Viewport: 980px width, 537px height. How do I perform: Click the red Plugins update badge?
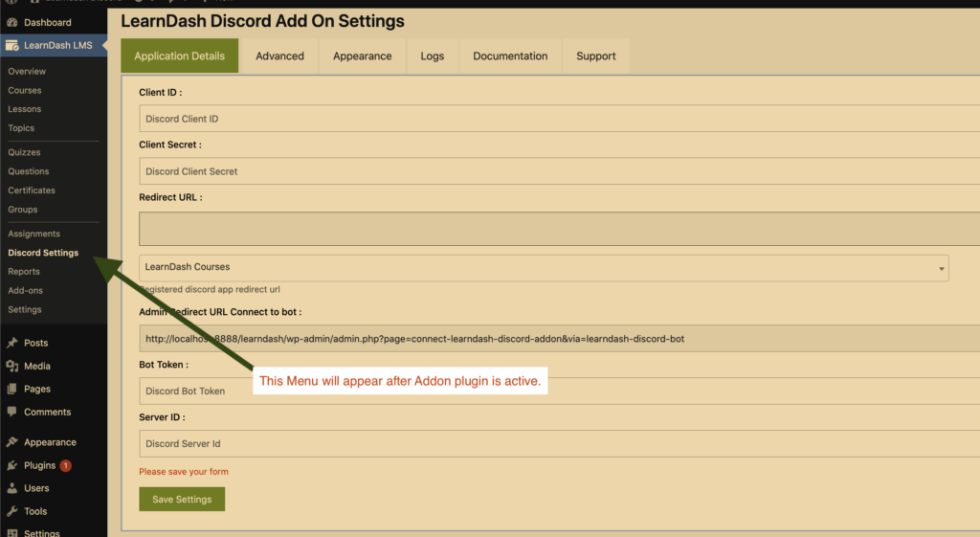65,466
